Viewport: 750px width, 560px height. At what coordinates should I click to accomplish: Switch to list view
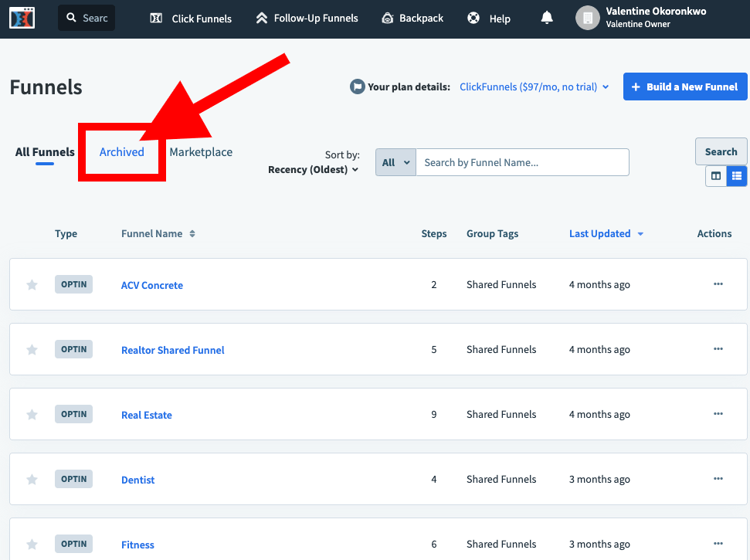[737, 176]
